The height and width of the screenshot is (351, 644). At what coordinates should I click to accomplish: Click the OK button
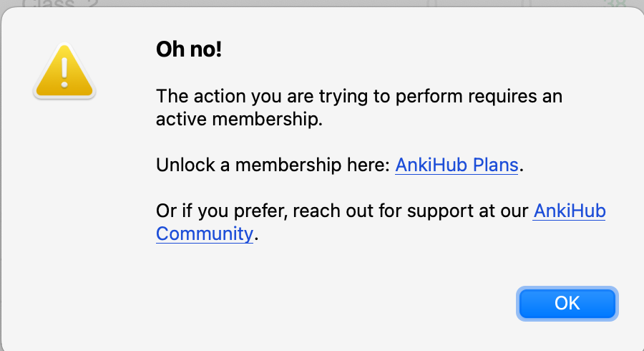(x=567, y=303)
